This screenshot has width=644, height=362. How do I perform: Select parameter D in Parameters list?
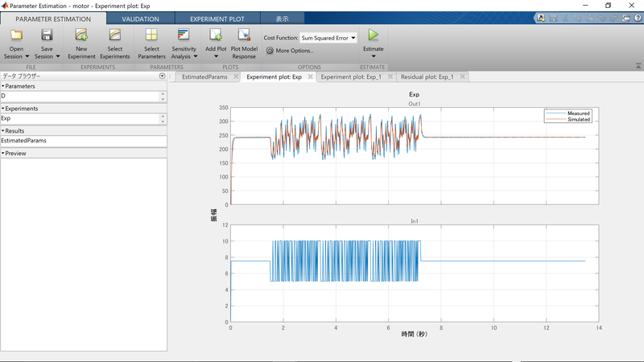[4, 96]
